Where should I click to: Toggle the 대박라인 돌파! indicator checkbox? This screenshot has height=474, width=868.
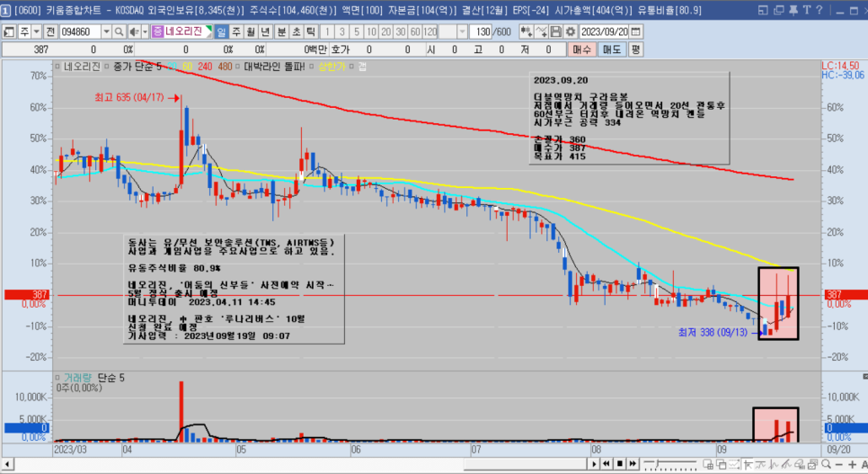tap(238, 67)
